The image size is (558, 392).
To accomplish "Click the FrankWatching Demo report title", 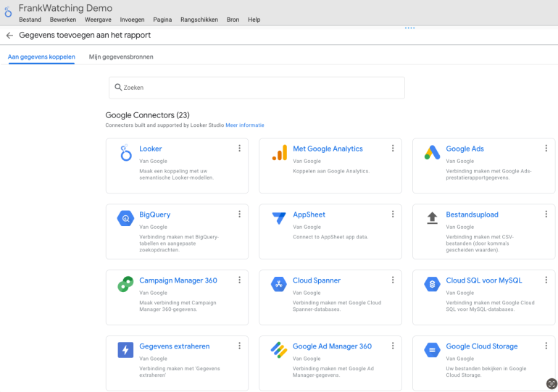I will [65, 8].
